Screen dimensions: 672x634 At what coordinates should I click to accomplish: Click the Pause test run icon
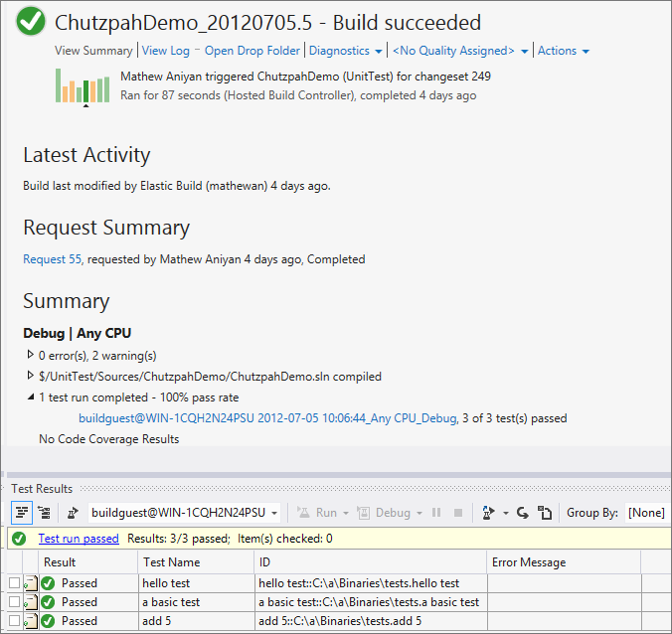pyautogui.click(x=435, y=513)
